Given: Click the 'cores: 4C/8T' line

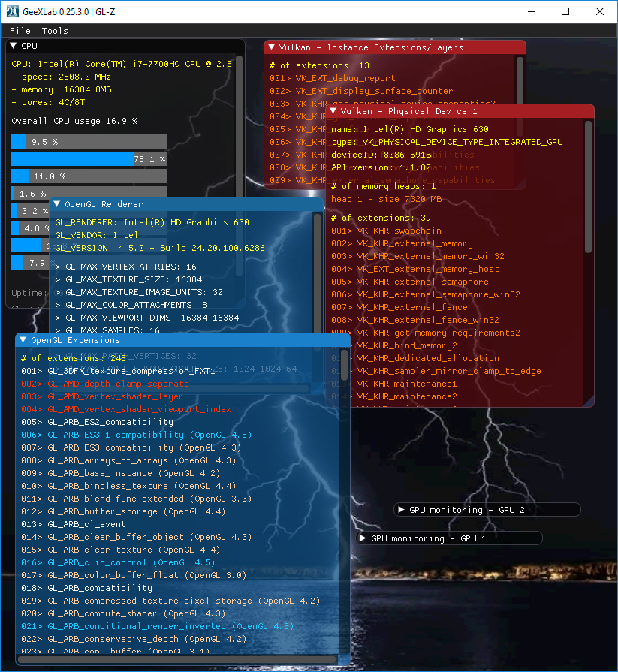Looking at the screenshot, I should point(48,102).
